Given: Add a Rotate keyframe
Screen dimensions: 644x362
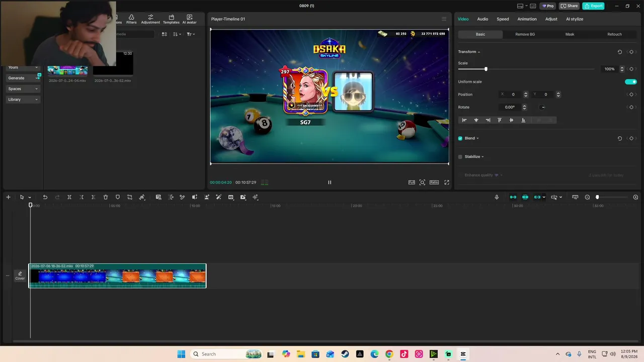Looking at the screenshot, I should click(631, 107).
